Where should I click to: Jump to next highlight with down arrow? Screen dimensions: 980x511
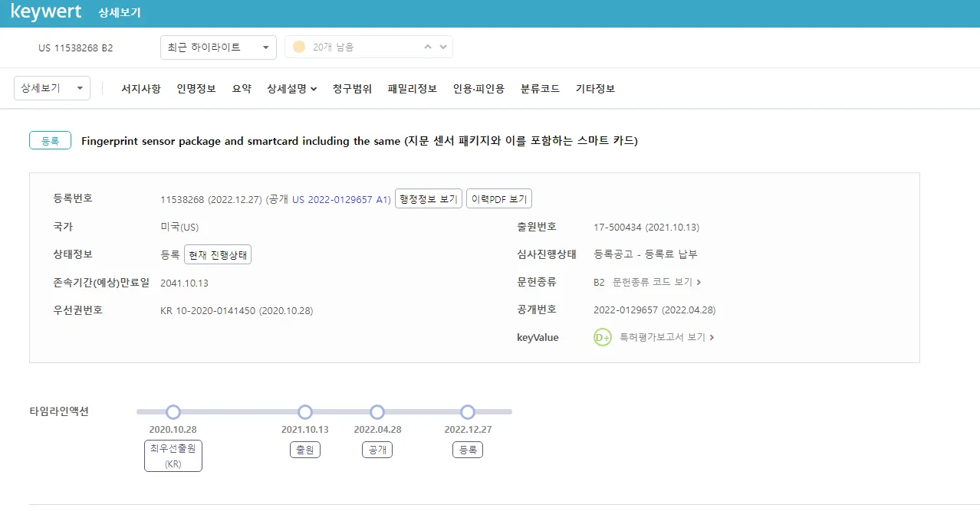[443, 47]
